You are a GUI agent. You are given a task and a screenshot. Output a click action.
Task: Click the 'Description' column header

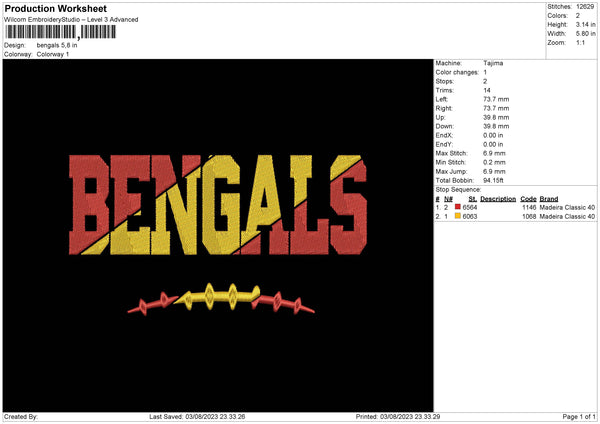point(498,199)
